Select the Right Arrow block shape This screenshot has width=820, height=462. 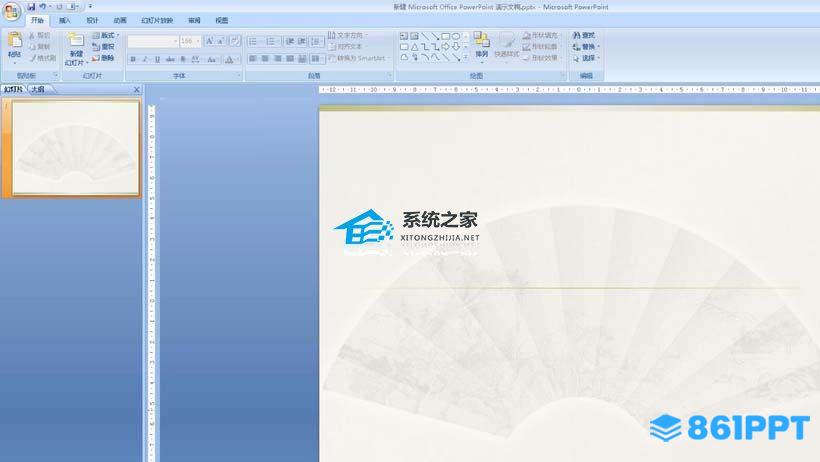pos(446,47)
